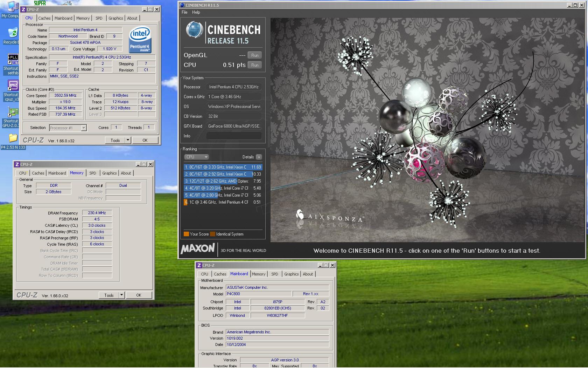Select ranking row 5 Intel Core i7 5.06
The width and height of the screenshot is (588, 368).
pyautogui.click(x=223, y=195)
